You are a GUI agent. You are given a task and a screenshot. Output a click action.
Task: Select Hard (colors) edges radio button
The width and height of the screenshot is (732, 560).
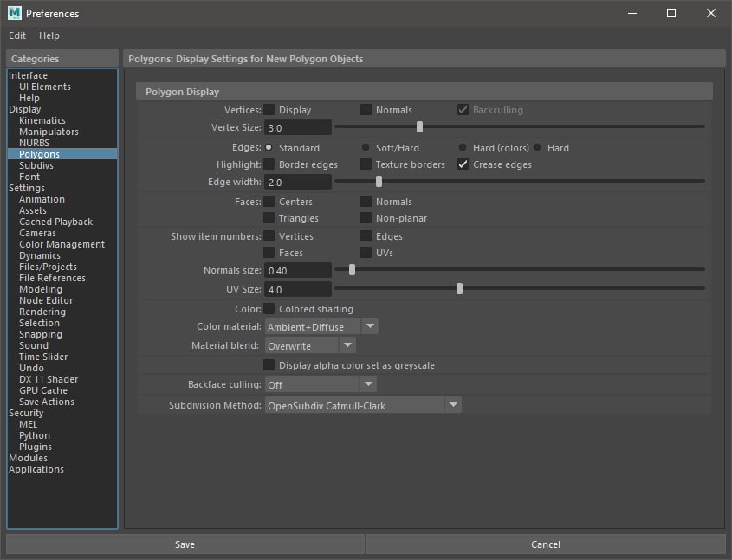(463, 147)
